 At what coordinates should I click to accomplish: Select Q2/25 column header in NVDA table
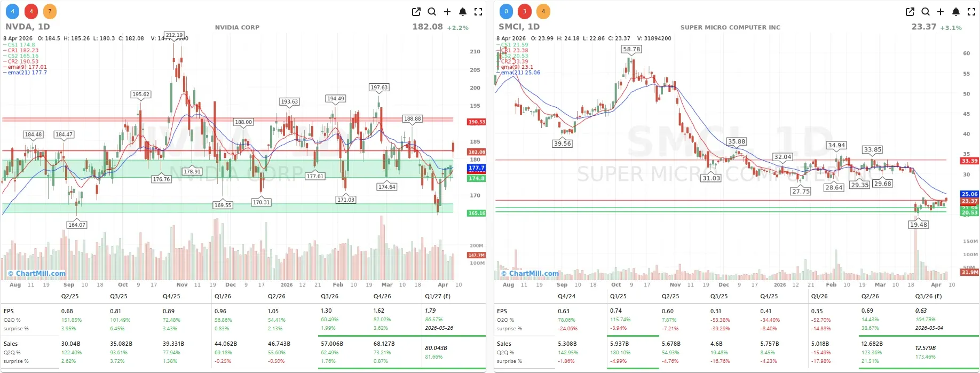tap(70, 296)
